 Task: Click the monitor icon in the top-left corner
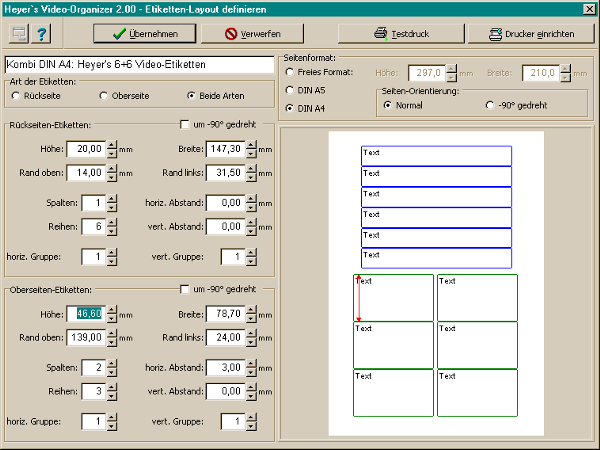point(19,33)
